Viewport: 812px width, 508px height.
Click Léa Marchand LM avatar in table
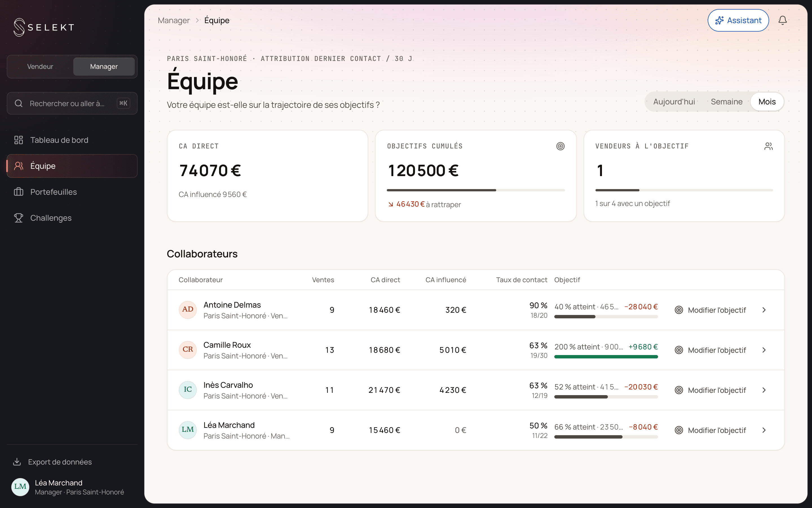[187, 430]
